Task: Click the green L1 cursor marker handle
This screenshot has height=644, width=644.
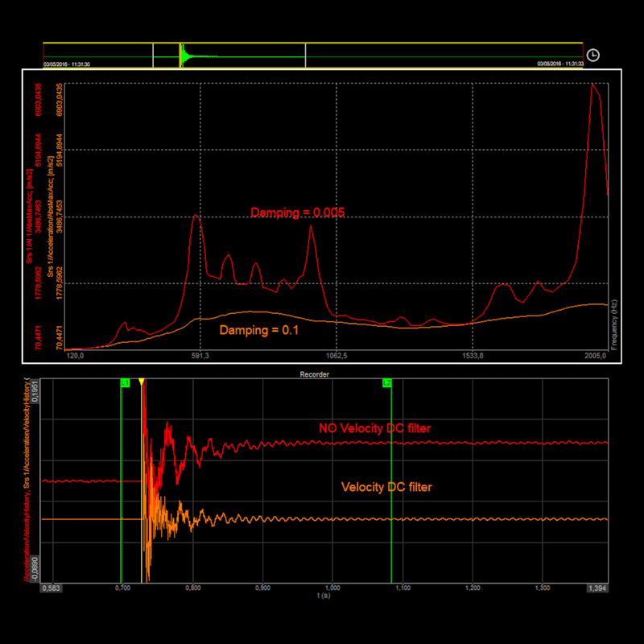Action: click(x=126, y=382)
